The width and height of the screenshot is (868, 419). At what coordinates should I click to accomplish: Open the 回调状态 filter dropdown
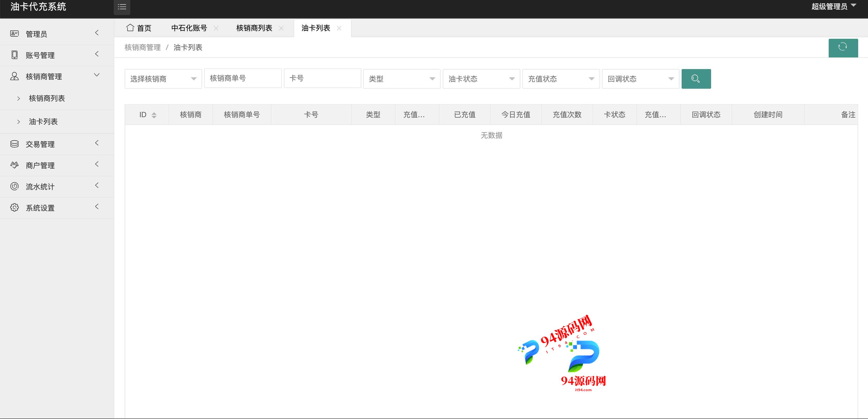640,79
